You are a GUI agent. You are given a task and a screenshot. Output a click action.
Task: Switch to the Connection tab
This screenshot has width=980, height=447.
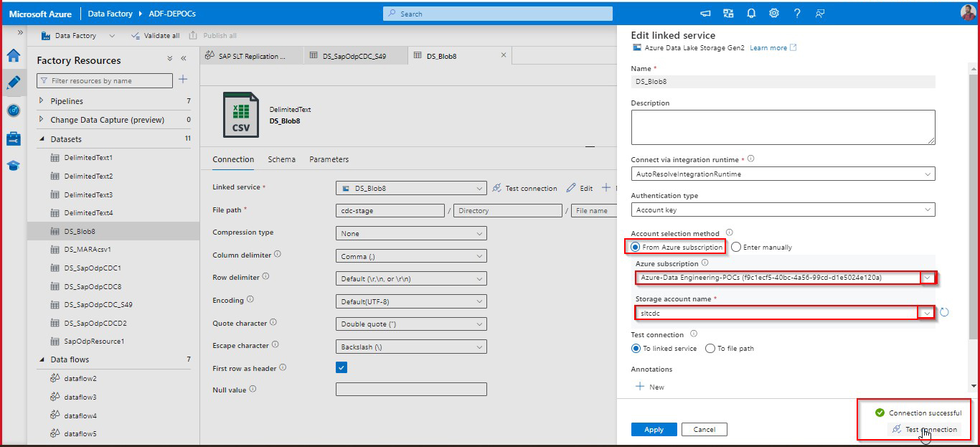coord(233,159)
